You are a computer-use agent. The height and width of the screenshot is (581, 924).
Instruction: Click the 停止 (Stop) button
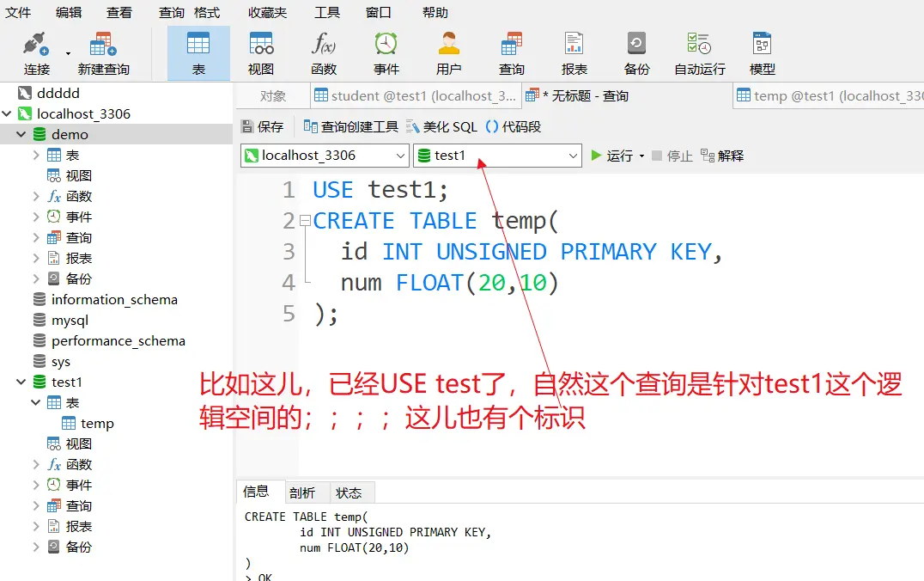(672, 156)
